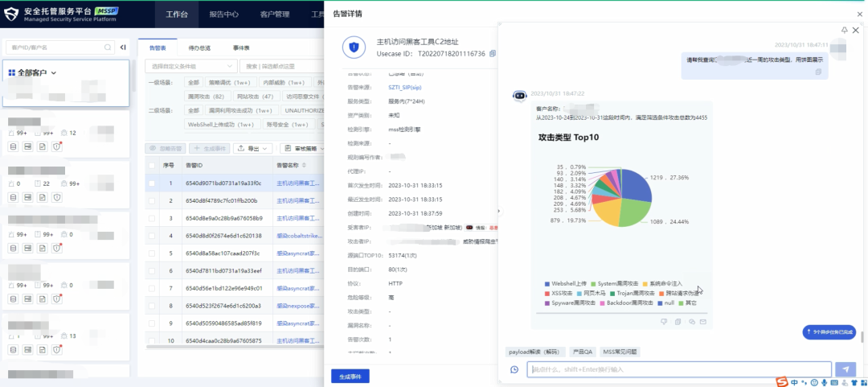Toggle System漏洞攻击 legend color swatch
Viewport: 868px width, 387px height.
tap(593, 283)
